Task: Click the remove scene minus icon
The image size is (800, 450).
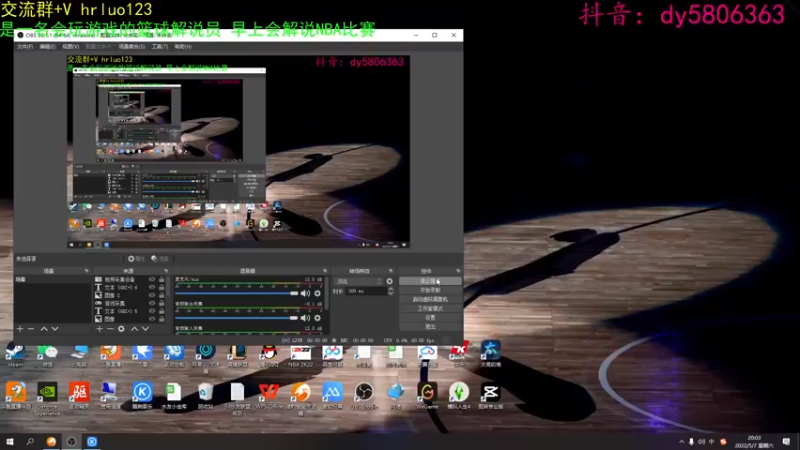Action: pyautogui.click(x=31, y=329)
